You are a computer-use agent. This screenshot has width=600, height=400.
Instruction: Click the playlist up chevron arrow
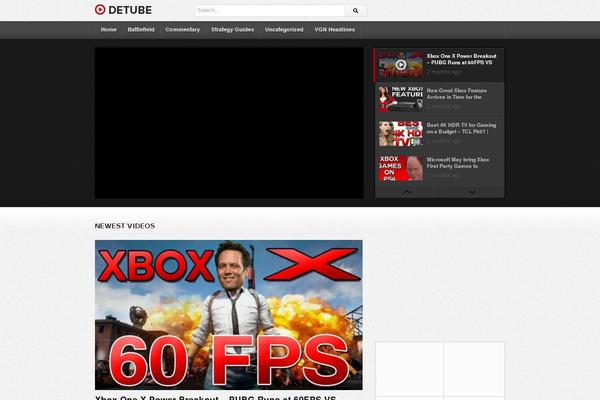[x=407, y=192]
